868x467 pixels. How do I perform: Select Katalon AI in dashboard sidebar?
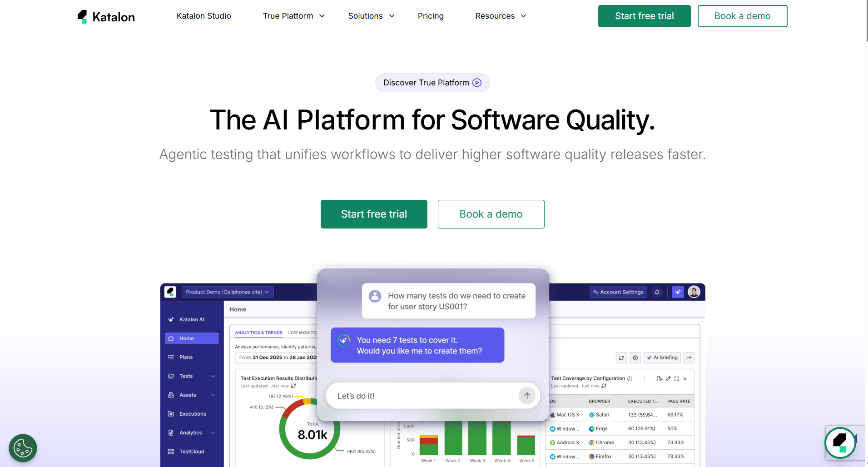(x=192, y=319)
